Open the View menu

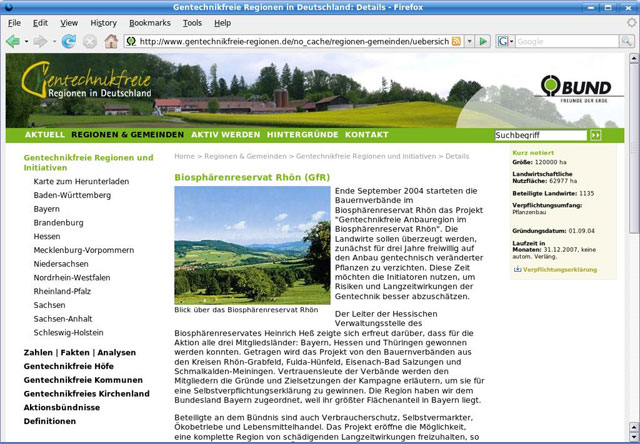(x=69, y=23)
